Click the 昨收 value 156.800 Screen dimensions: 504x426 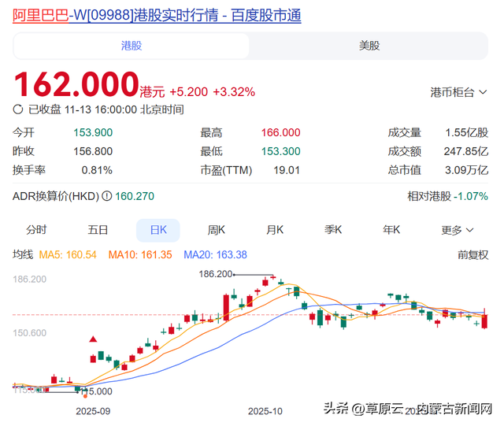93,151
